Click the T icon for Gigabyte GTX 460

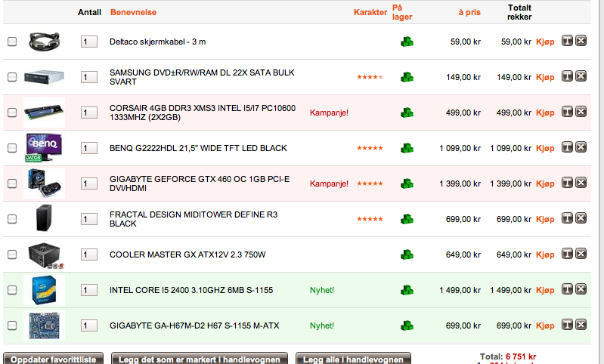[x=567, y=183]
